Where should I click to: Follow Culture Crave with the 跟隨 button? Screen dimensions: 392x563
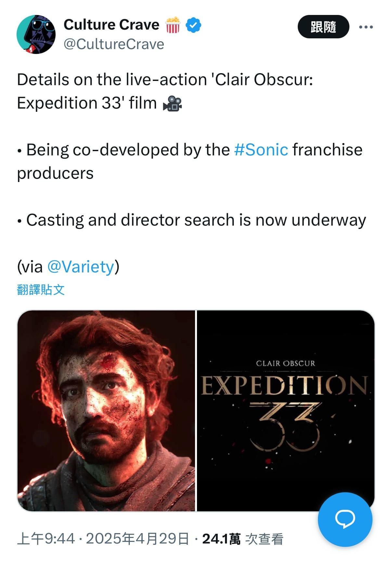(x=323, y=27)
